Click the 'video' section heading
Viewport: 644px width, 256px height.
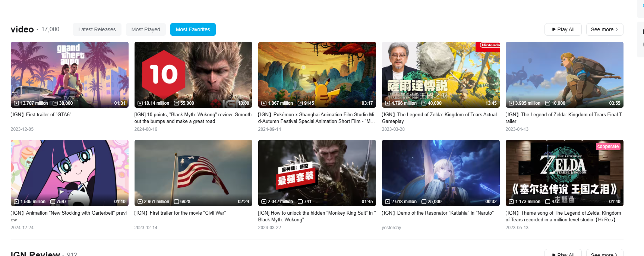point(22,29)
